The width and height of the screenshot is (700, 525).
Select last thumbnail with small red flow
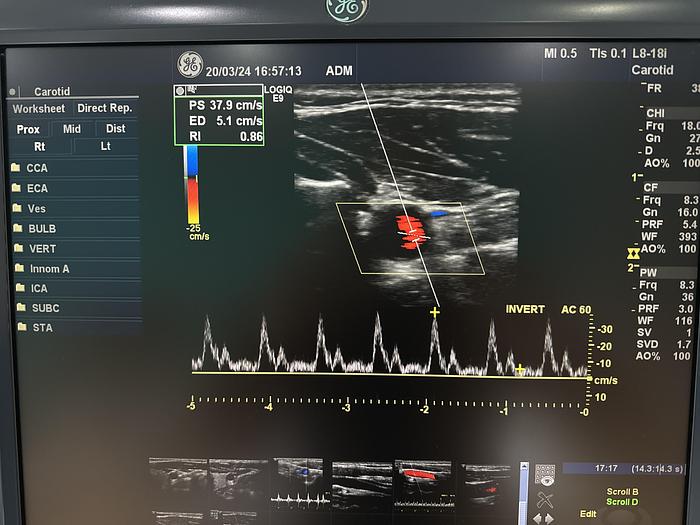tap(488, 486)
